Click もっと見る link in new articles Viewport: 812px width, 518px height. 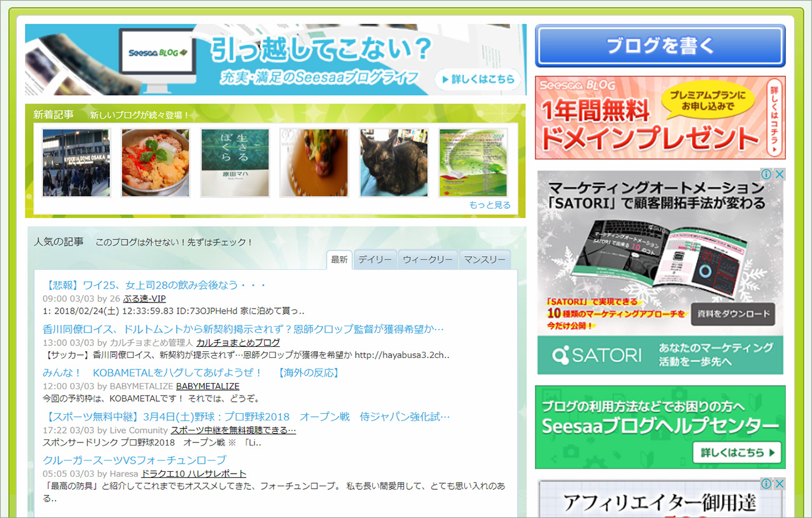(x=490, y=205)
